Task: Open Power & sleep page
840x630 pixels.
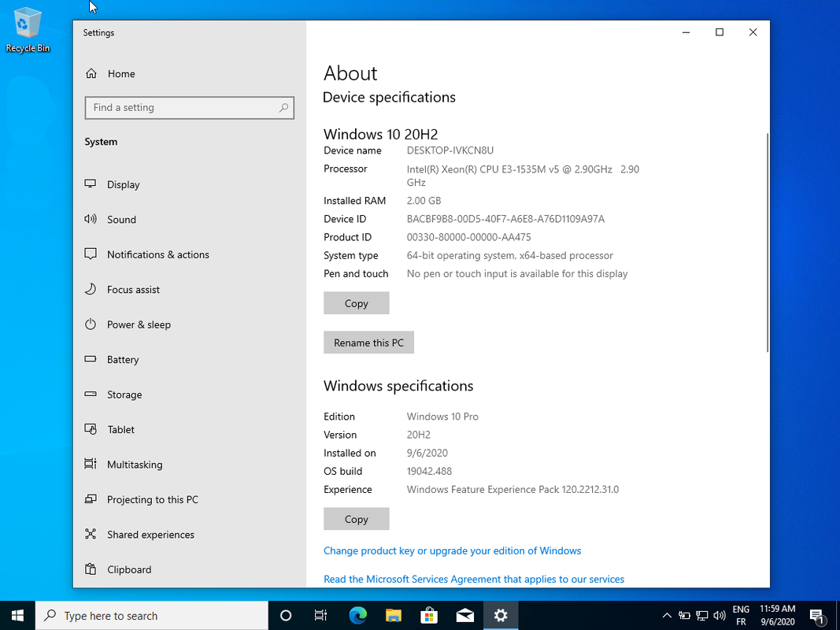Action: point(189,324)
